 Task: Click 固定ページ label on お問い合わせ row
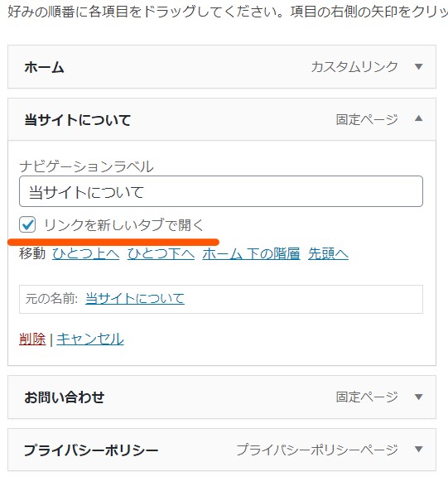[x=367, y=397]
